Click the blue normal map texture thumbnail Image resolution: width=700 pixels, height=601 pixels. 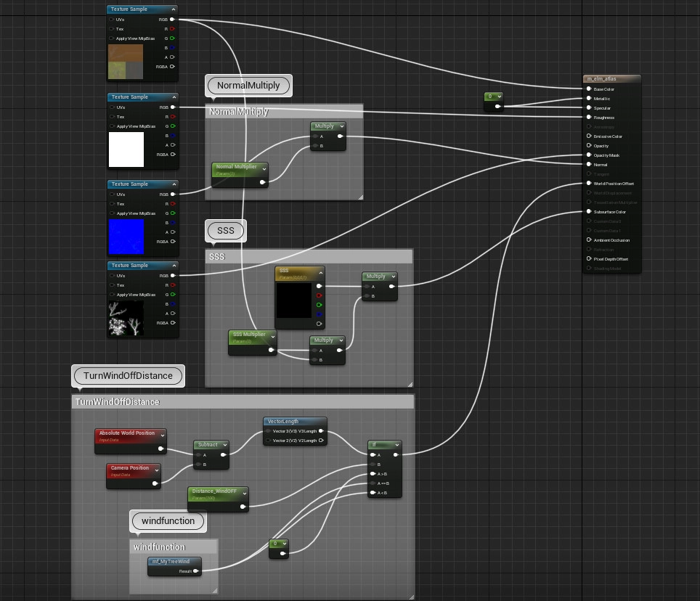coord(126,237)
